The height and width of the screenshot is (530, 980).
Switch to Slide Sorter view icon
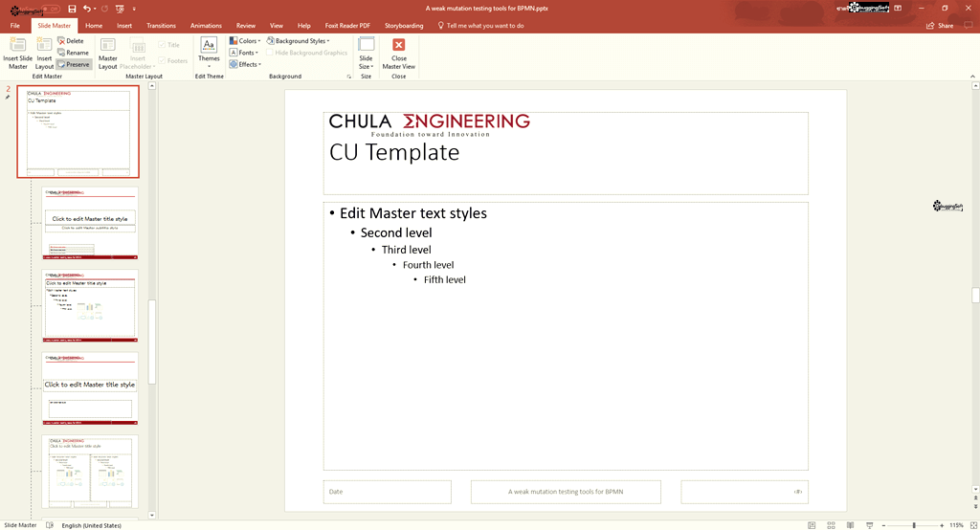831,525
